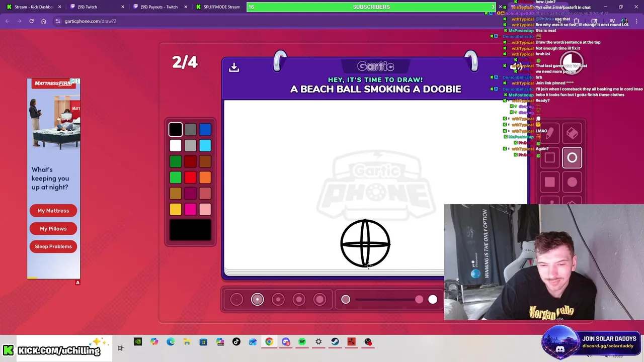Screen dimensions: 644x362
Task: Pick the tan gold color swatch
Action: pos(176,194)
